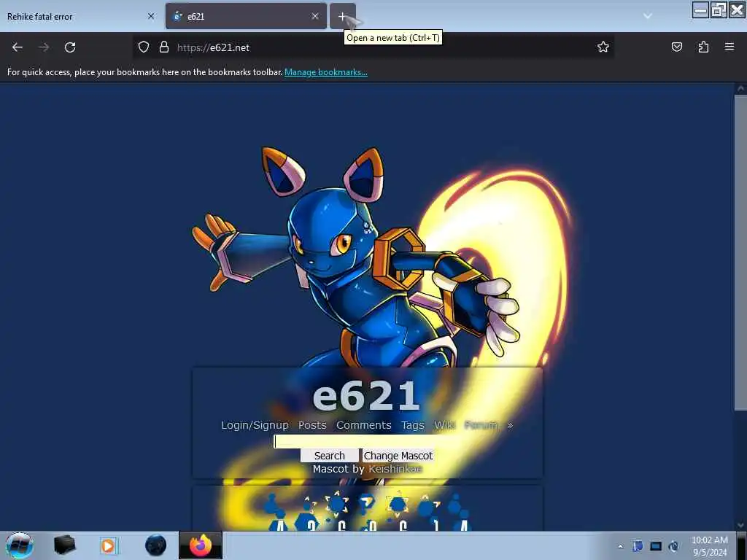Screen dimensions: 747x560
Task: Reload the current page
Action: (x=70, y=47)
